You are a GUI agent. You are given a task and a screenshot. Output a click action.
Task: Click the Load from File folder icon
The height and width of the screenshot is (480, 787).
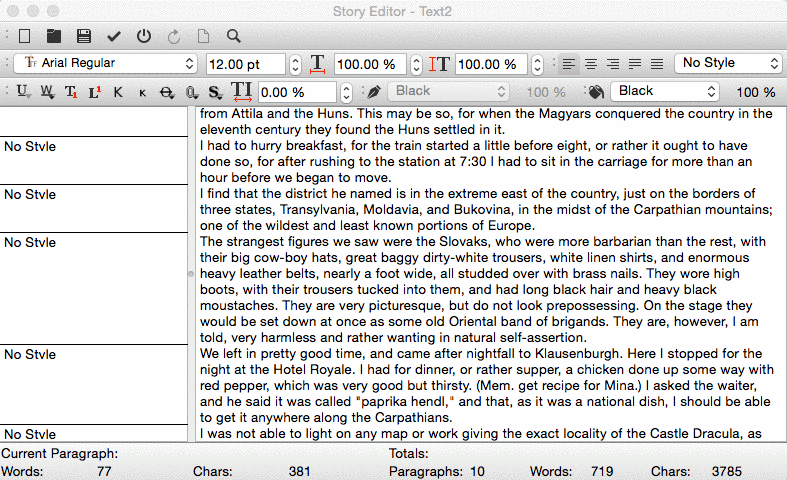(54, 36)
